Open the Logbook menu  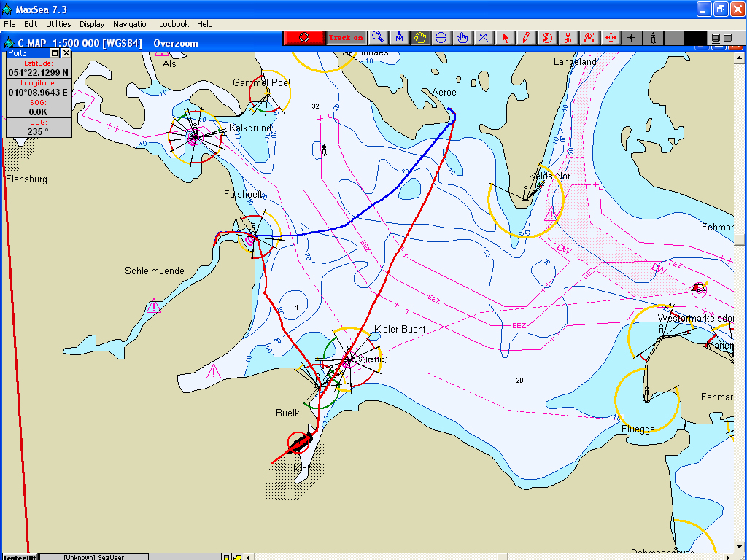pos(174,24)
